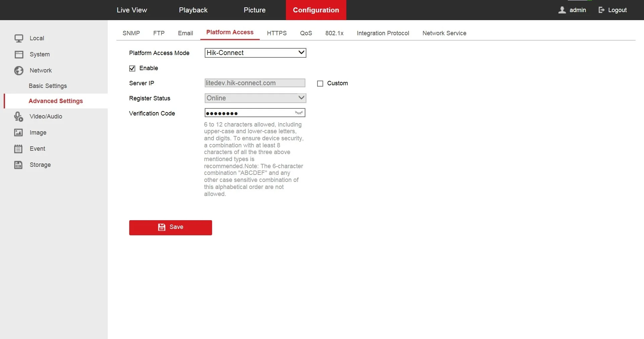Image resolution: width=644 pixels, height=339 pixels.
Task: Click the Video/Audio microphone icon
Action: 18,116
